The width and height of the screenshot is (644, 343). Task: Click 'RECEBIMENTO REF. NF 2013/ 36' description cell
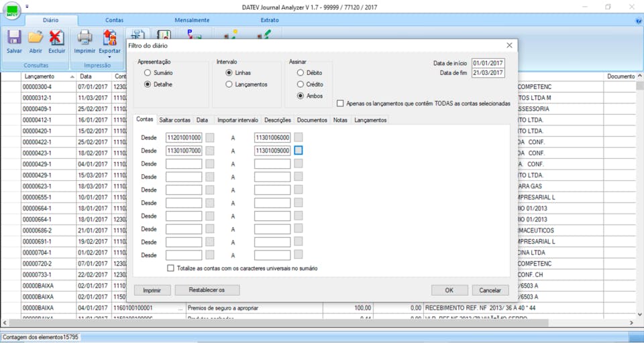click(x=513, y=307)
